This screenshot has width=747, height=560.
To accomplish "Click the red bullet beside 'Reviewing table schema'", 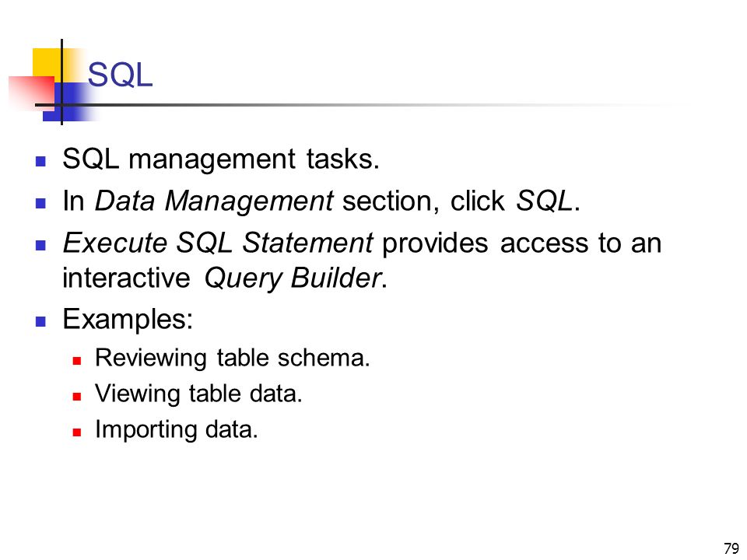I will tap(77, 361).
